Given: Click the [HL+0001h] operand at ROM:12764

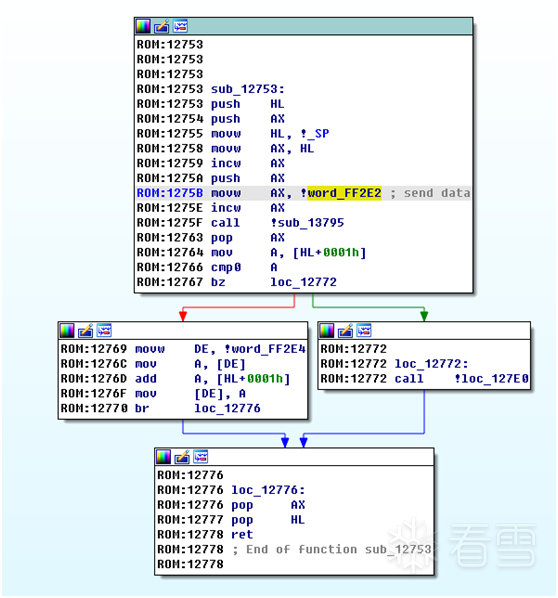Looking at the screenshot, I should 330,252.
